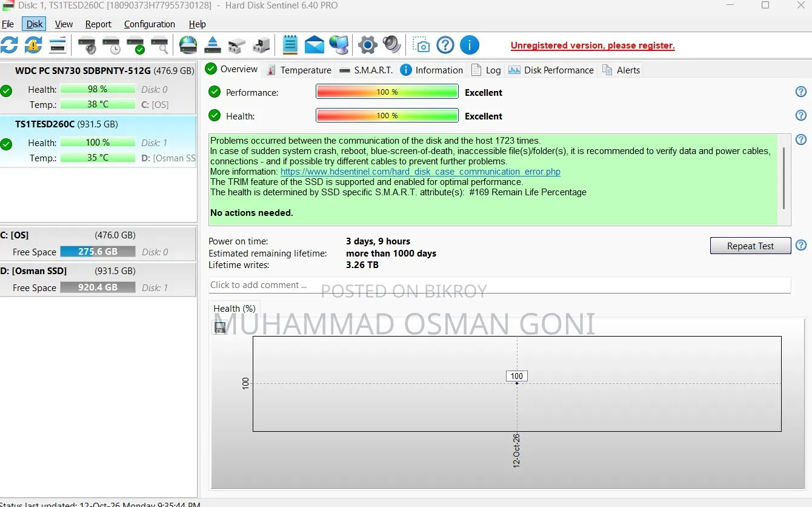This screenshot has height=507, width=812.
Task: Click the Performance 100 % bar
Action: 387,92
